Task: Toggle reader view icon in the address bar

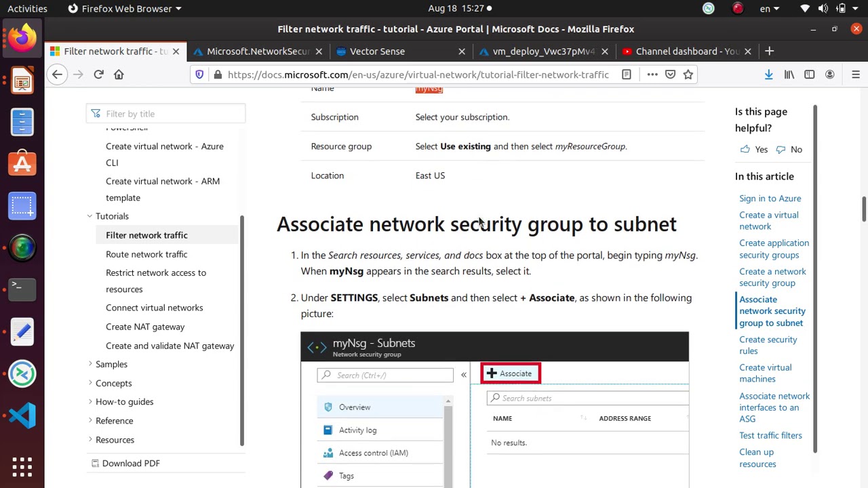Action: pyautogui.click(x=627, y=75)
